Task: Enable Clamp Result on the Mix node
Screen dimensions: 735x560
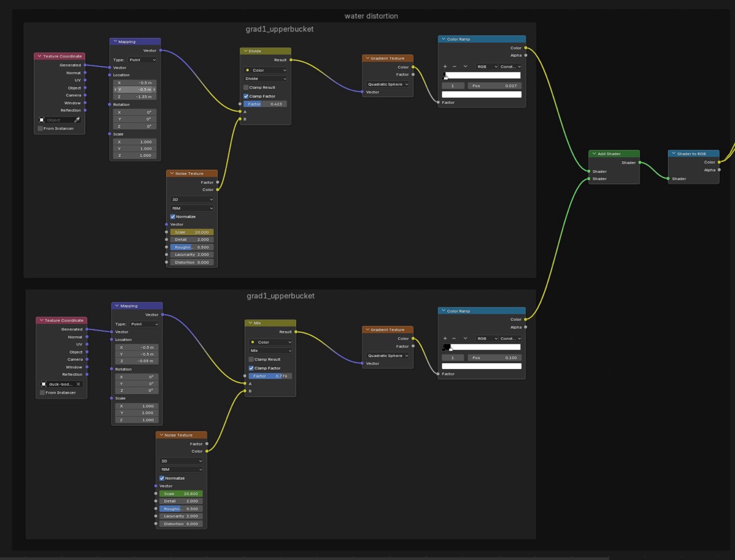Action: (251, 360)
